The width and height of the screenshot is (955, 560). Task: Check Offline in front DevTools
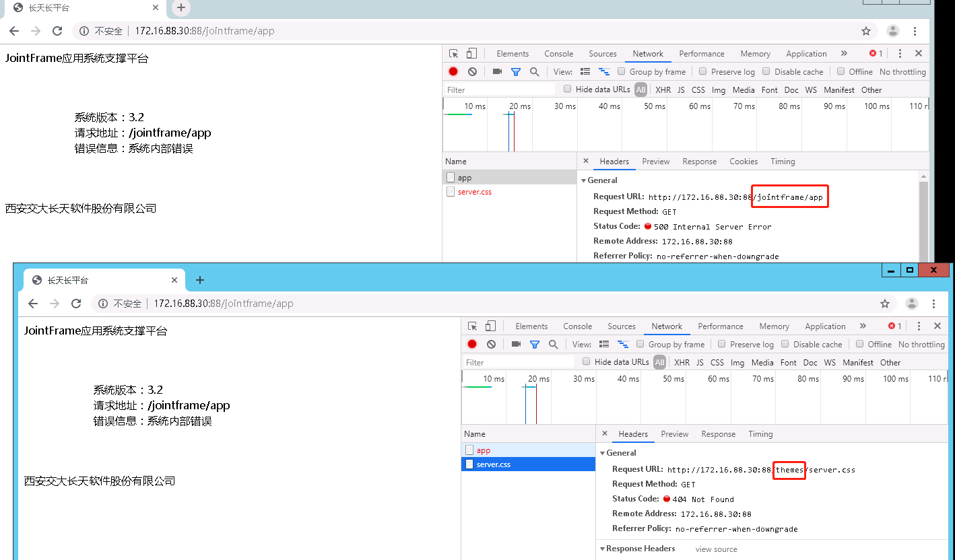[x=859, y=344]
